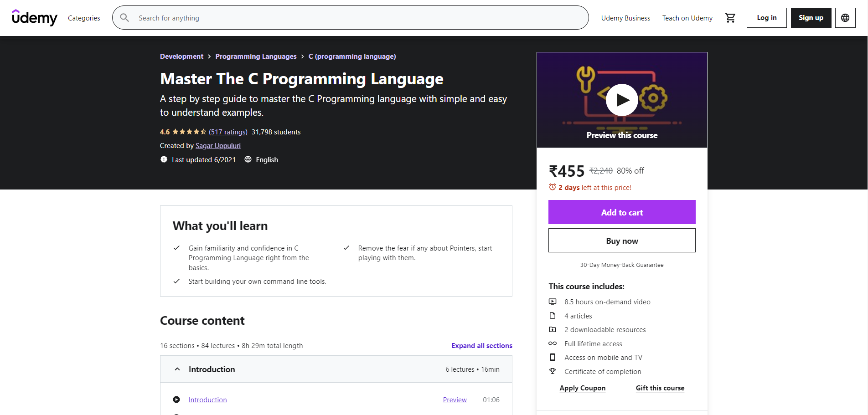Click Preview link for Introduction lecture
Viewport: 868px width, 415px height.
coord(455,400)
